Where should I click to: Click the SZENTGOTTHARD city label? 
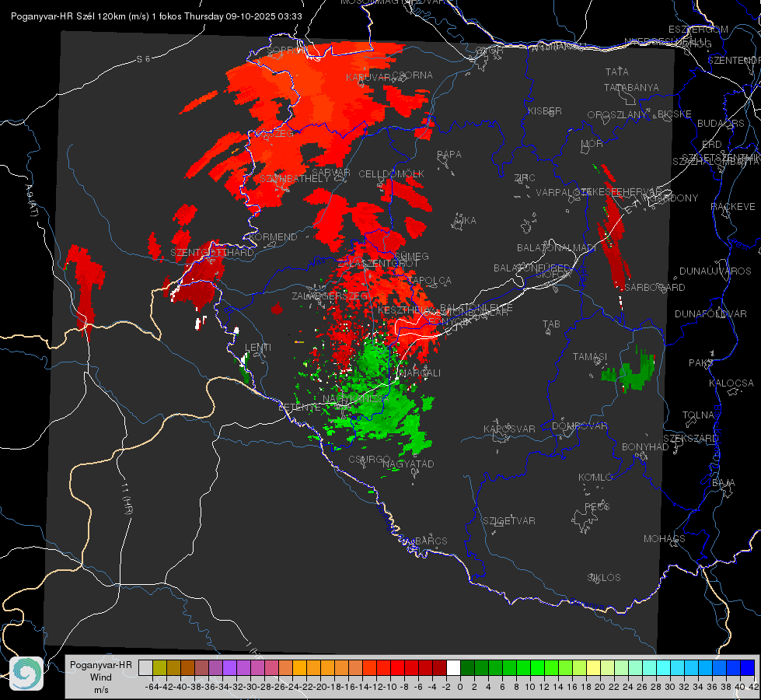click(212, 253)
